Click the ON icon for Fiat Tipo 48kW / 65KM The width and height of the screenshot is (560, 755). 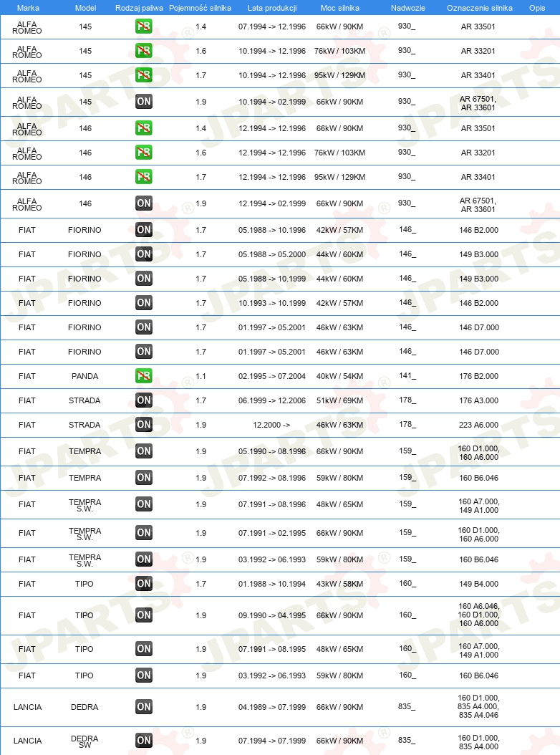[x=143, y=648]
